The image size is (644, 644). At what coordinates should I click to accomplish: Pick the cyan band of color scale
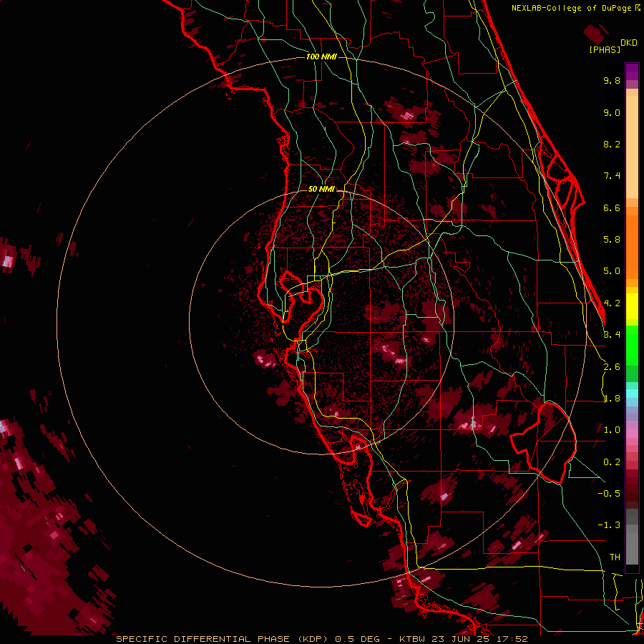coord(632,394)
